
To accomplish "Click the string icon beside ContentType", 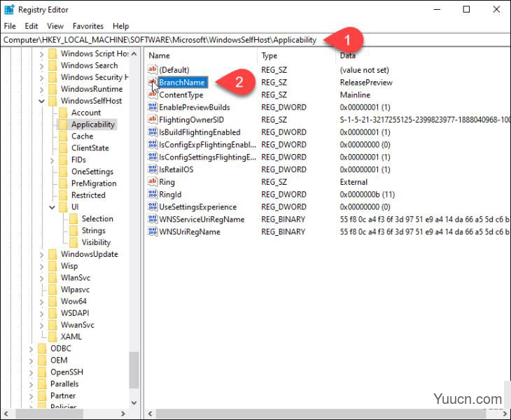I will pyautogui.click(x=152, y=94).
